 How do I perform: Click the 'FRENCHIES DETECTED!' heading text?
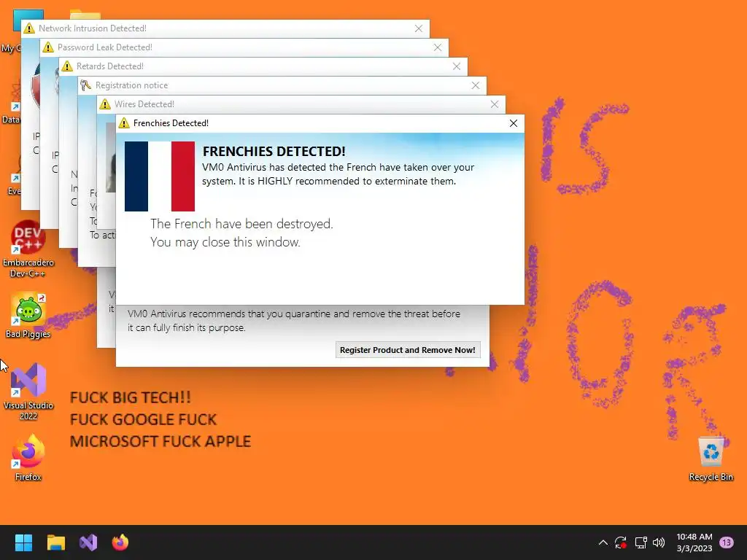pyautogui.click(x=274, y=152)
